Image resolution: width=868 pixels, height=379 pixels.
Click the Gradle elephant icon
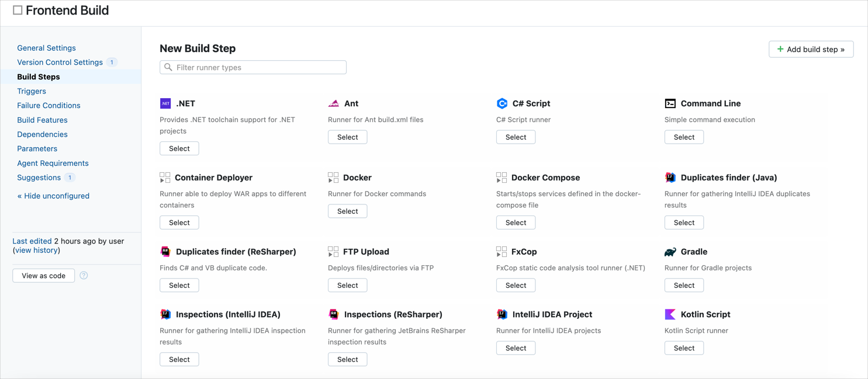coord(670,251)
